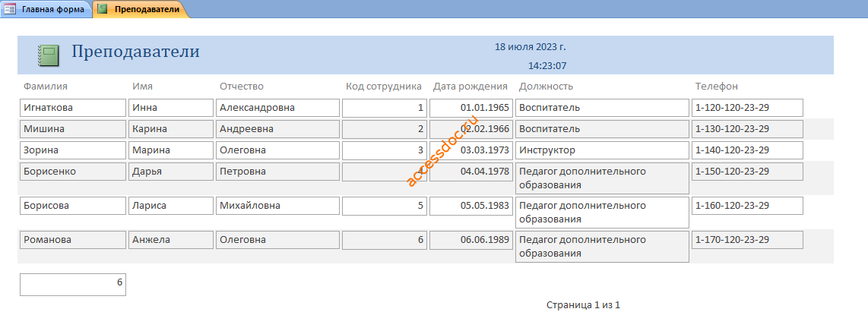This screenshot has height=331, width=868.
Task: Select Педагог дополнительного образования in Романова's row
Action: 602,247
